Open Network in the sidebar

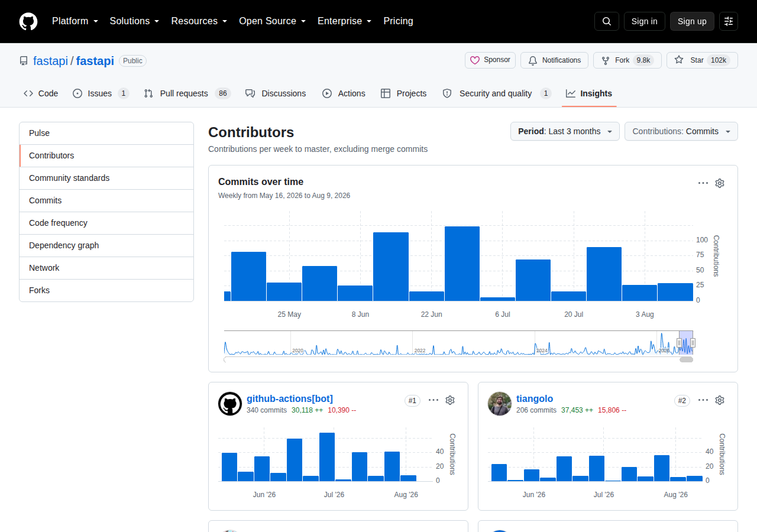pos(106,268)
